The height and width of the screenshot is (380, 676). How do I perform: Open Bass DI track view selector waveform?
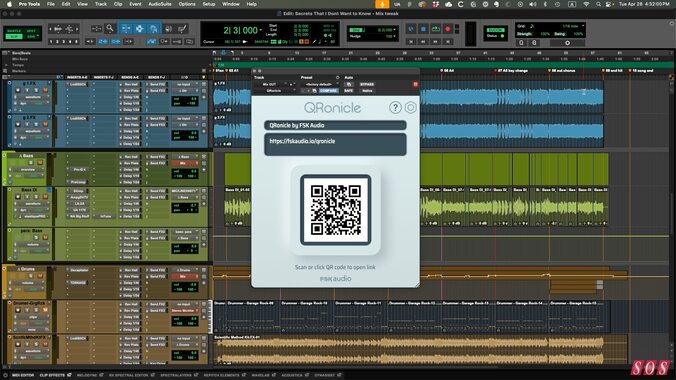click(x=32, y=204)
